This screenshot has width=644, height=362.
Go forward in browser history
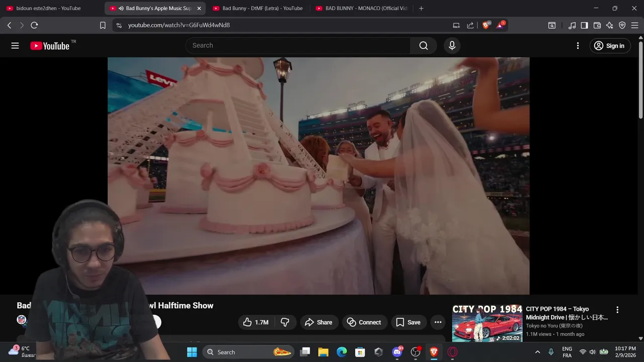click(x=22, y=25)
